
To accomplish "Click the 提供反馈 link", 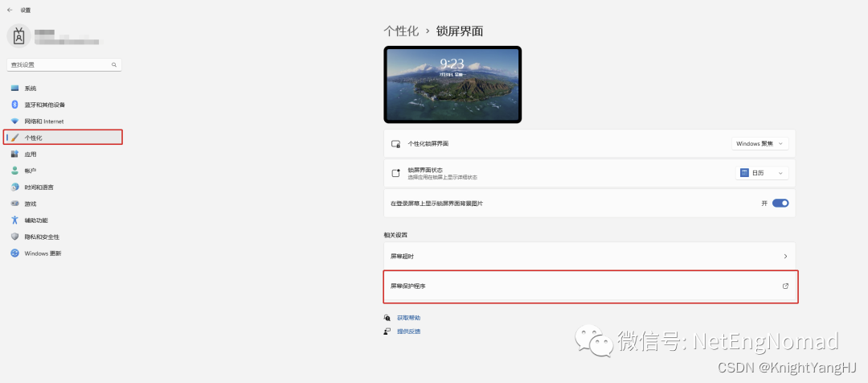I will [408, 332].
